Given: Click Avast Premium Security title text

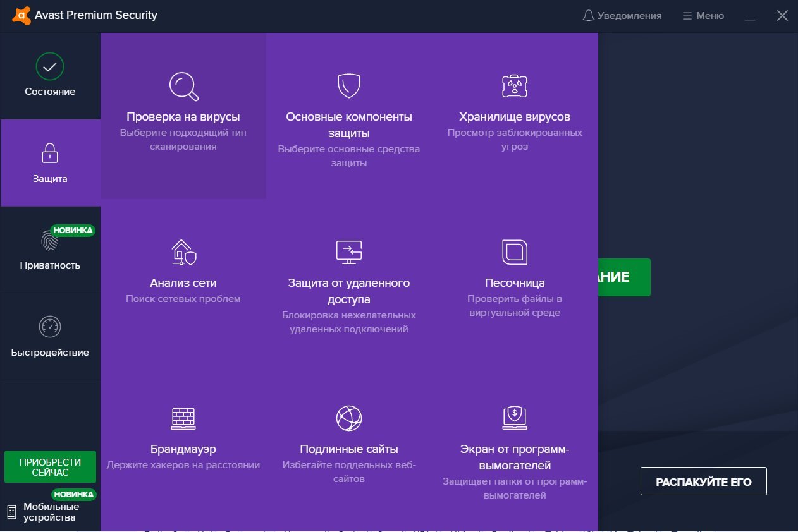Looking at the screenshot, I should (x=96, y=15).
